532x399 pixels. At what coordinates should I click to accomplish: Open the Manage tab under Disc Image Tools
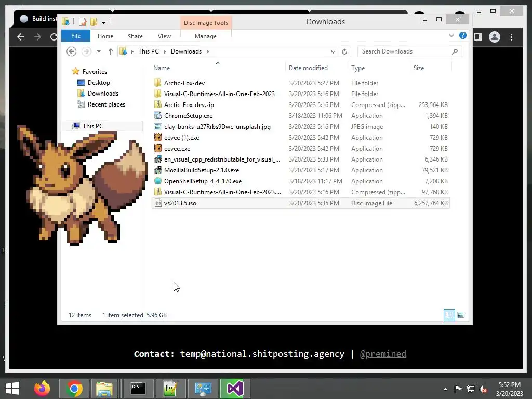point(206,36)
